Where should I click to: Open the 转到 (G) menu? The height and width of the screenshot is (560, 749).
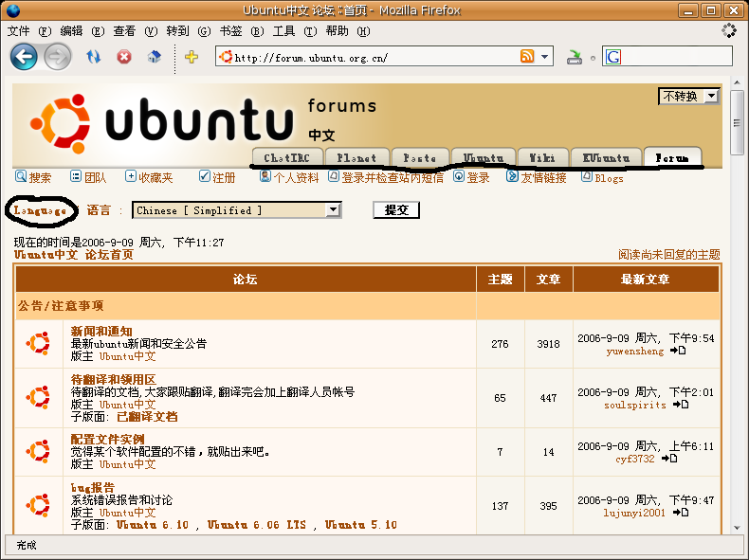[x=189, y=31]
